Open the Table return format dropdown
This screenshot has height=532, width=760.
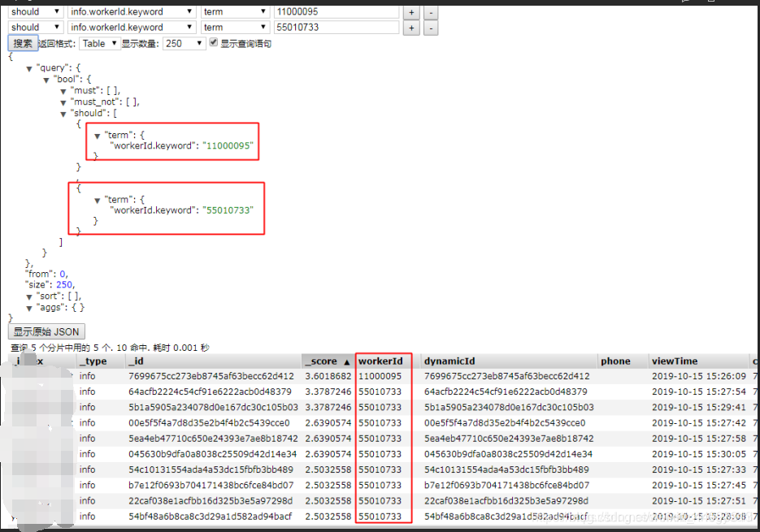click(100, 44)
